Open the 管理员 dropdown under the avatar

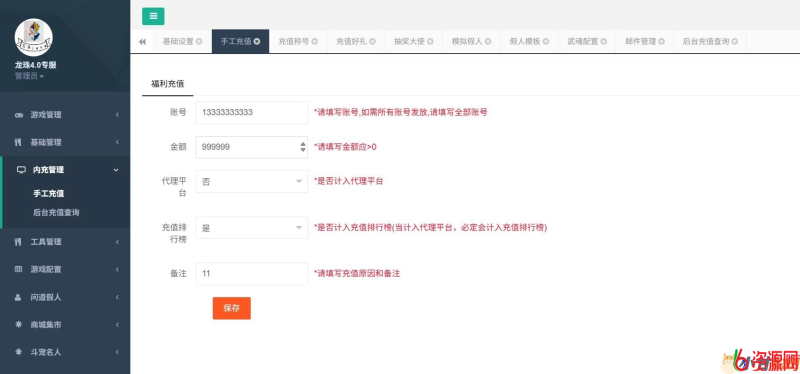29,76
